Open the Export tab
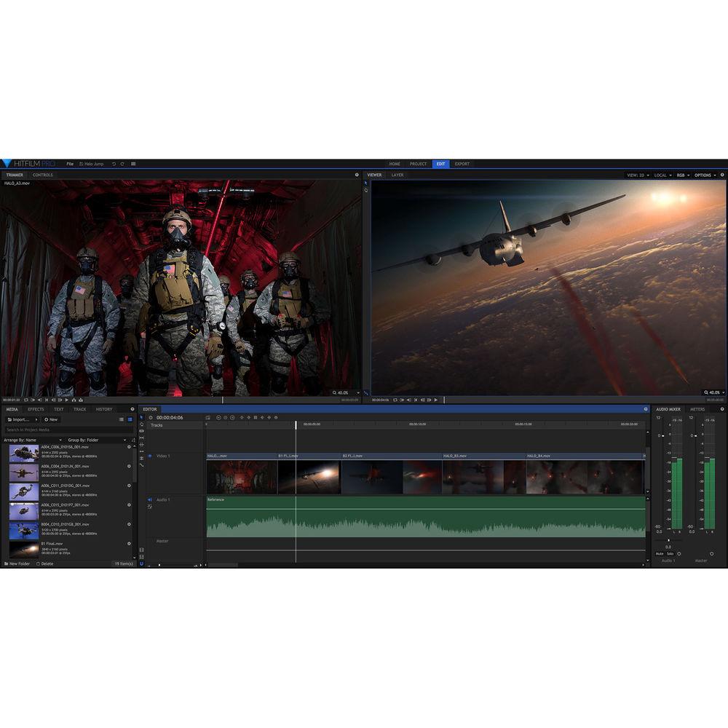 point(462,164)
